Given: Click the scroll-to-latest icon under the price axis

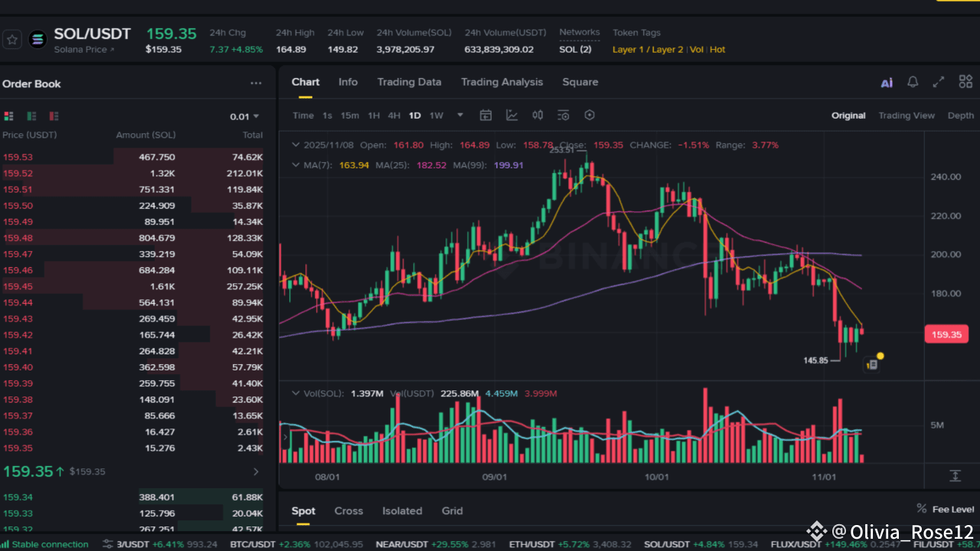Looking at the screenshot, I should (x=955, y=475).
